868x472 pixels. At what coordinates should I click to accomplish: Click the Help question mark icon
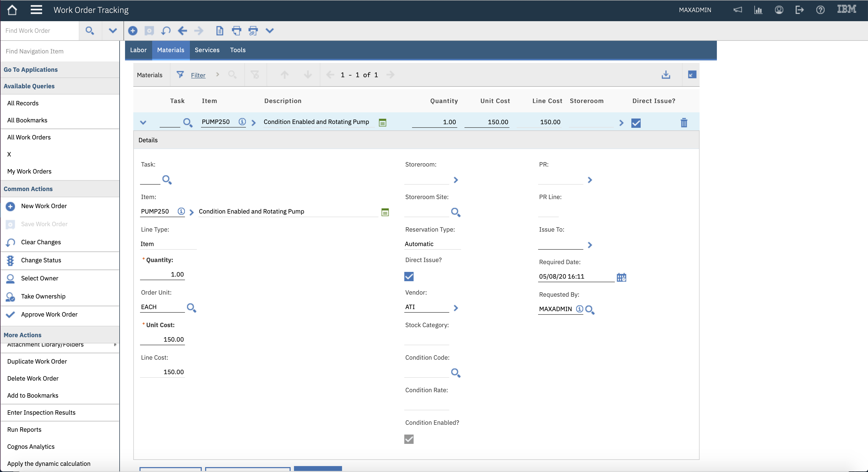click(820, 10)
